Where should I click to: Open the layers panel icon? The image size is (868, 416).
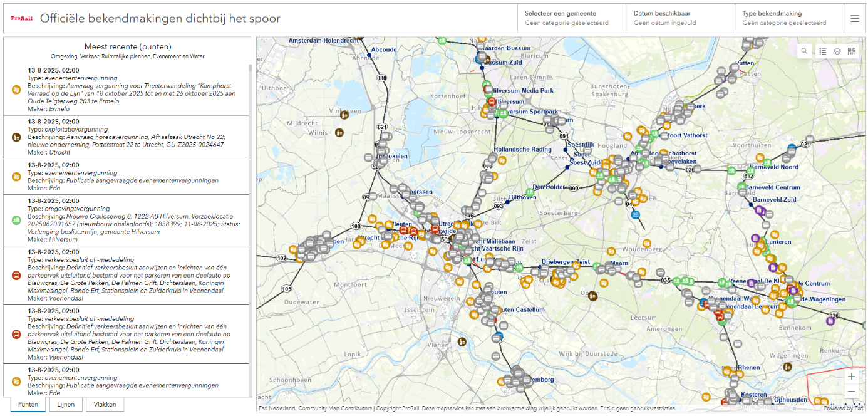838,51
